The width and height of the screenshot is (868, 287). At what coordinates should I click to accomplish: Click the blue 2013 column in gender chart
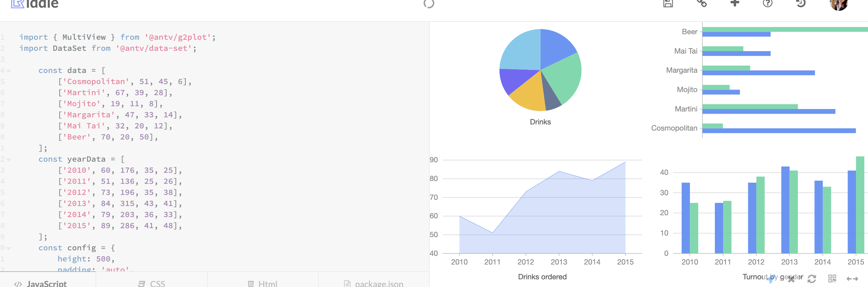point(785,210)
